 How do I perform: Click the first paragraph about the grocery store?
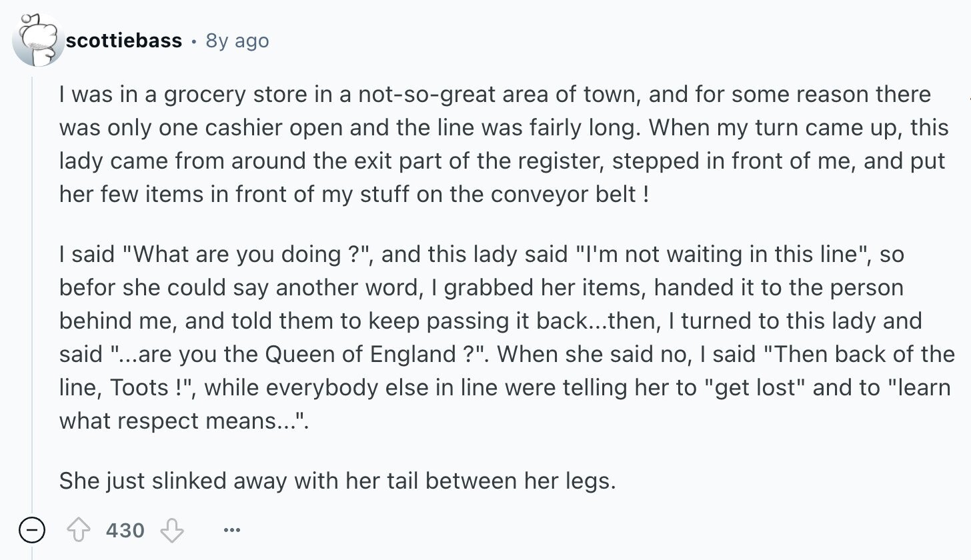pyautogui.click(x=504, y=144)
